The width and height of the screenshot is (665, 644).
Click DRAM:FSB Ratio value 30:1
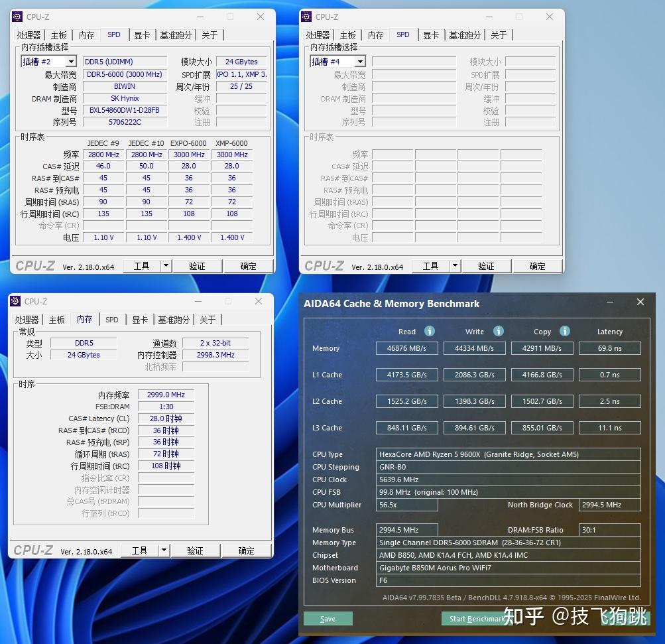(610, 530)
